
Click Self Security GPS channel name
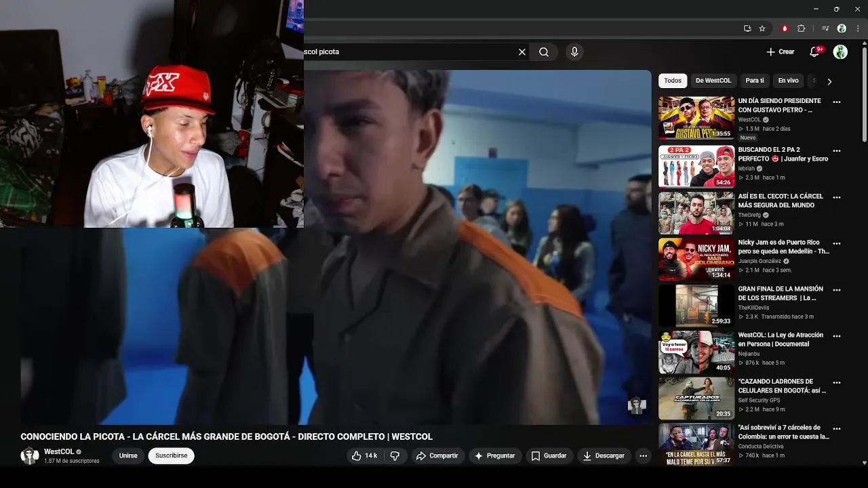tap(759, 401)
